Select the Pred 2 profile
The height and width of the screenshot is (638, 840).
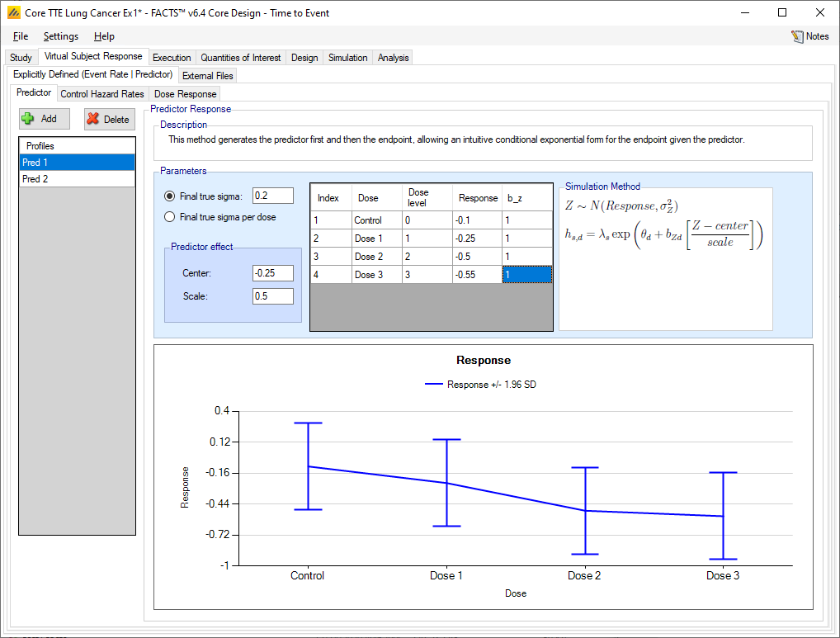click(77, 179)
